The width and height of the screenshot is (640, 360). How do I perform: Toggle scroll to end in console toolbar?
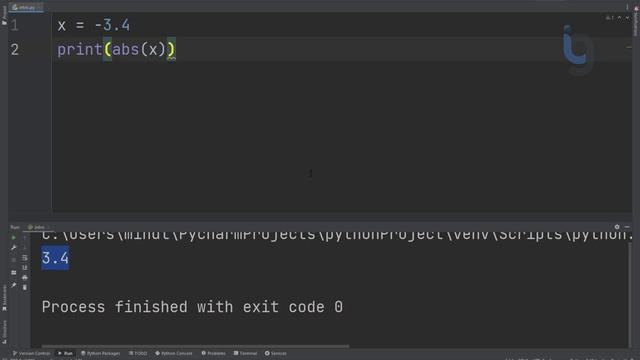[x=24, y=267]
